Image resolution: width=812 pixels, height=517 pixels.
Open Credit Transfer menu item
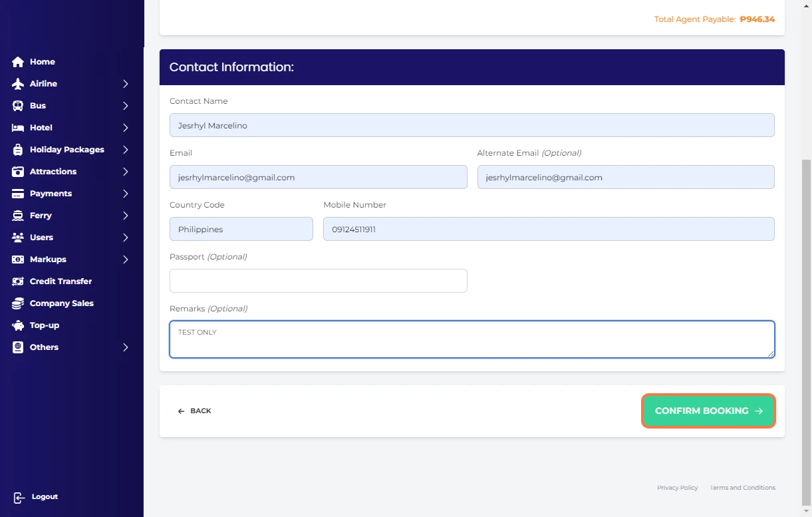point(61,281)
